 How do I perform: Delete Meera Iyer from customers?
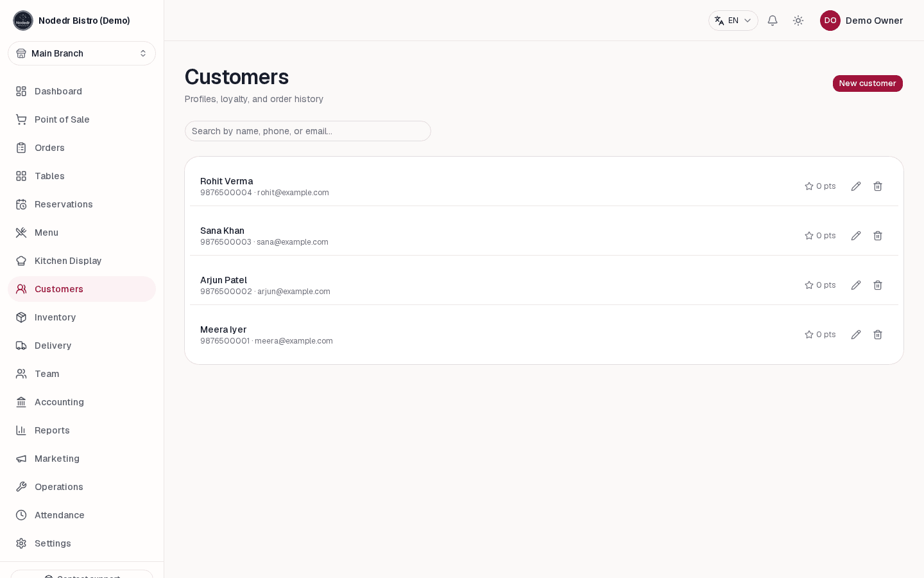pyautogui.click(x=878, y=335)
